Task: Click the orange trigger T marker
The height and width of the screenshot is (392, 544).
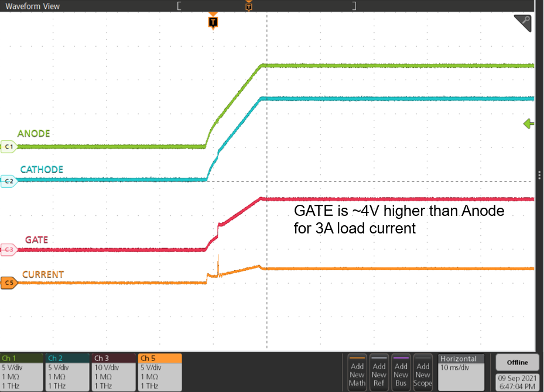Action: 213,22
